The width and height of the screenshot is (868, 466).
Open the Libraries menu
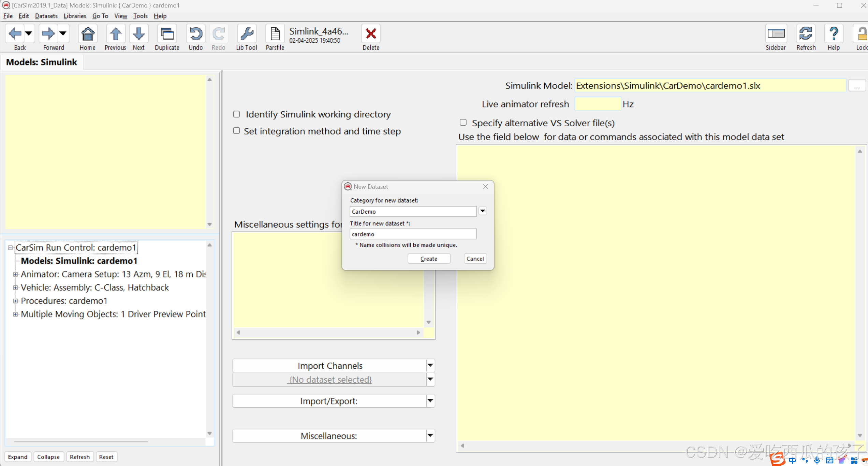click(x=75, y=16)
